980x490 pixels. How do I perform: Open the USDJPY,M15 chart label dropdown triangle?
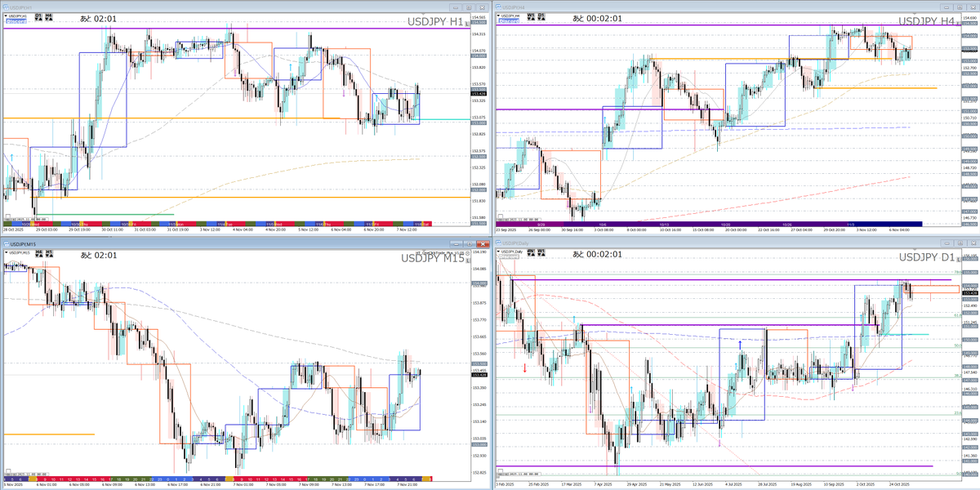pos(6,252)
